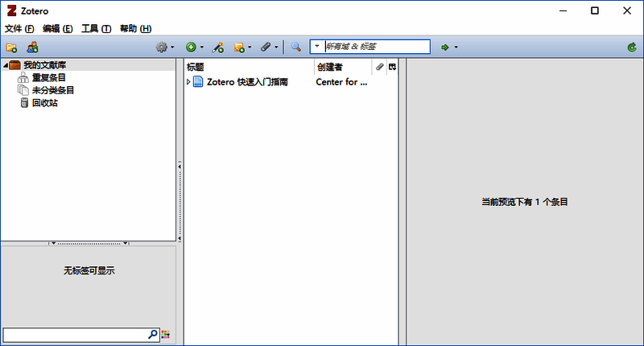Click the attachment column paperclip header
The image size is (644, 346).
click(379, 67)
